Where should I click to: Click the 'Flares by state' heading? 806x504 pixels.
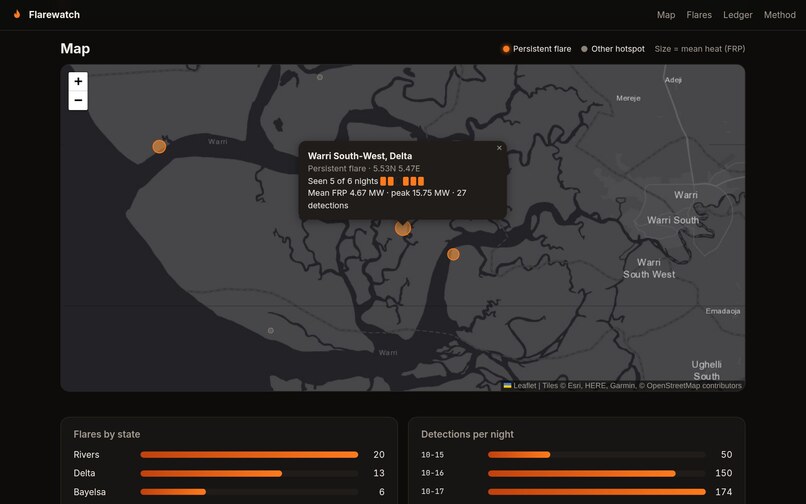[107, 434]
